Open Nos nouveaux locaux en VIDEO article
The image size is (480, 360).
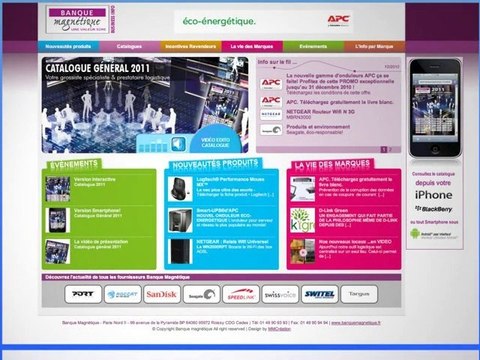click(x=358, y=249)
